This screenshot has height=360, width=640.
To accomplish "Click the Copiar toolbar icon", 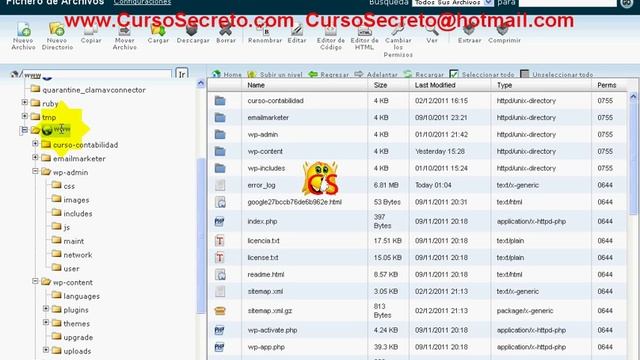I will tap(91, 30).
